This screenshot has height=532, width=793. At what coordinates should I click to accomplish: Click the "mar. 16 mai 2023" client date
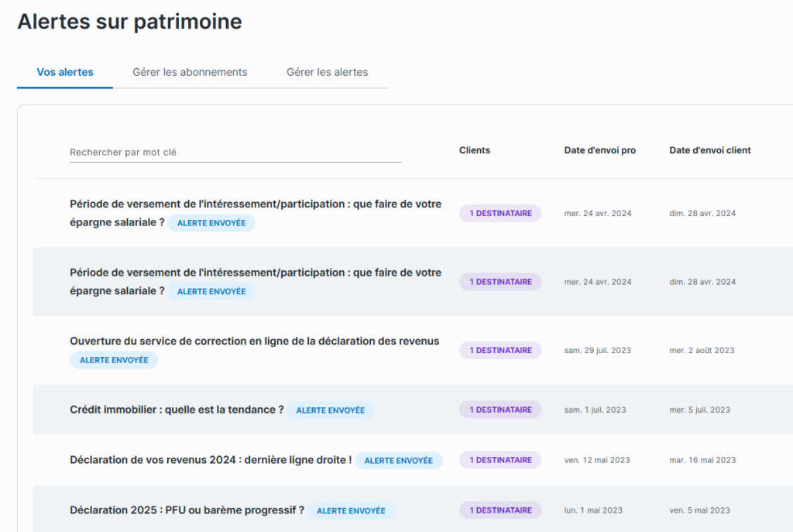[702, 460]
